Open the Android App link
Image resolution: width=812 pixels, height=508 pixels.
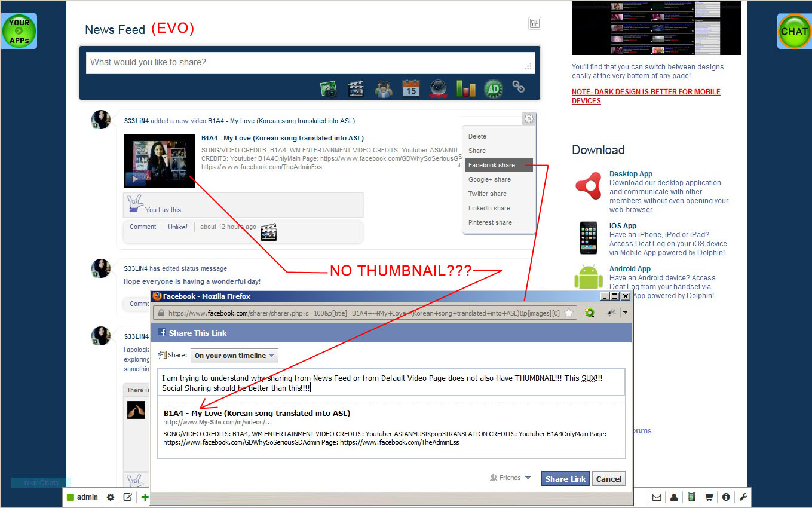coord(630,269)
